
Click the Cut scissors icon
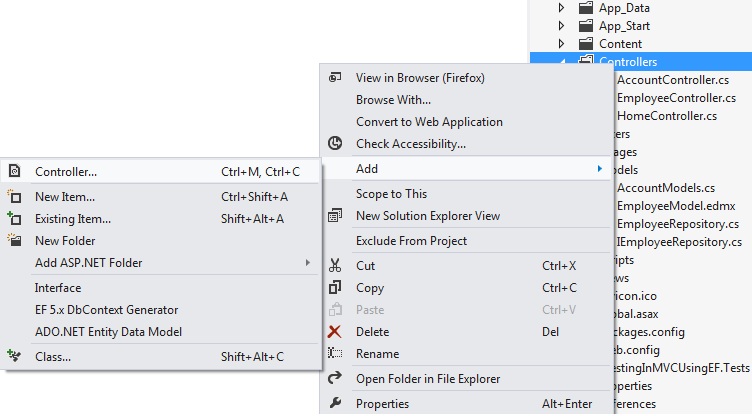tap(336, 266)
